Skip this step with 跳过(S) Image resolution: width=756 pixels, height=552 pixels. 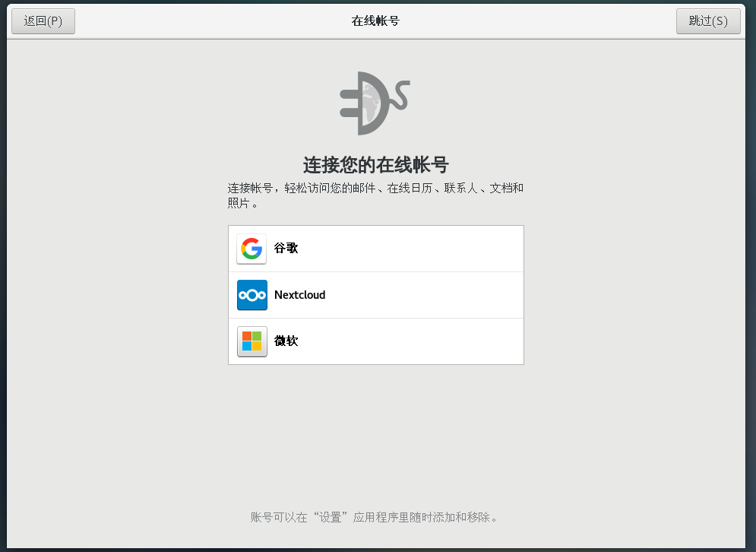[708, 21]
